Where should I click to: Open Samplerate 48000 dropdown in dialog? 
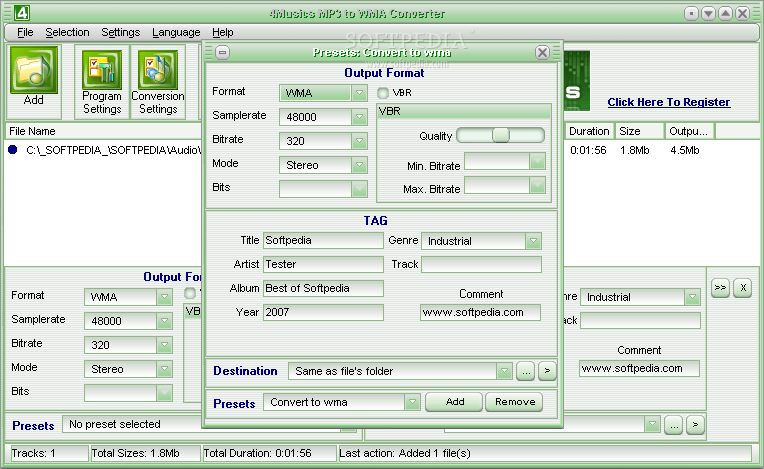tap(359, 117)
